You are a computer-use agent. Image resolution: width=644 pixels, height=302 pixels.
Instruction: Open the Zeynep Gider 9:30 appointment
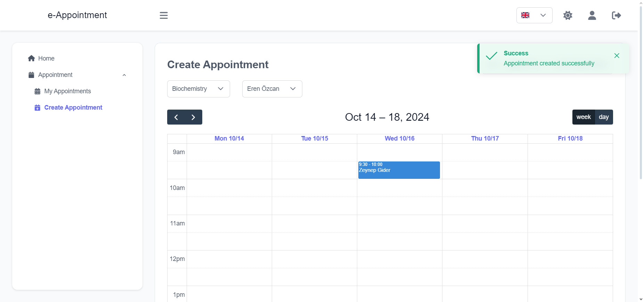pos(399,170)
